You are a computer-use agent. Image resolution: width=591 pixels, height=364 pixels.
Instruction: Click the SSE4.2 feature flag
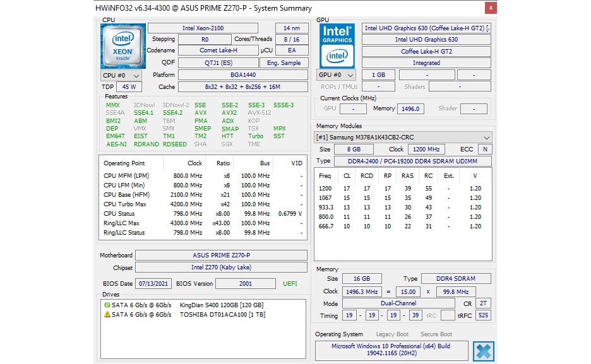[172, 113]
